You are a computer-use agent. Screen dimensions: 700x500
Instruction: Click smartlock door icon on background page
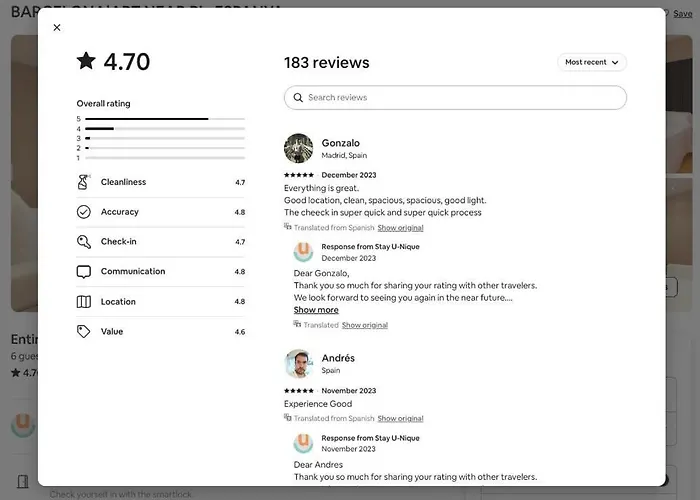pyautogui.click(x=23, y=481)
